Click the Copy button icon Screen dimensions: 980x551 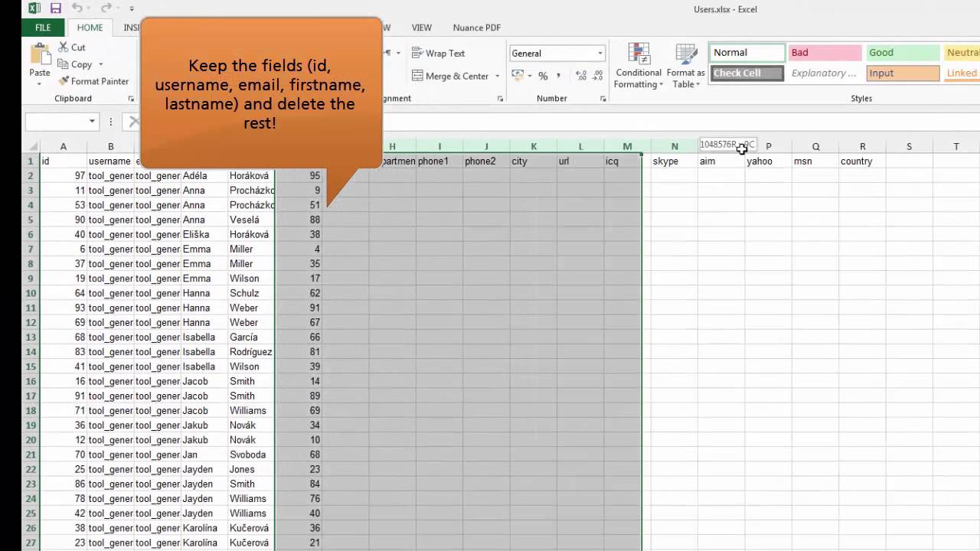[64, 65]
